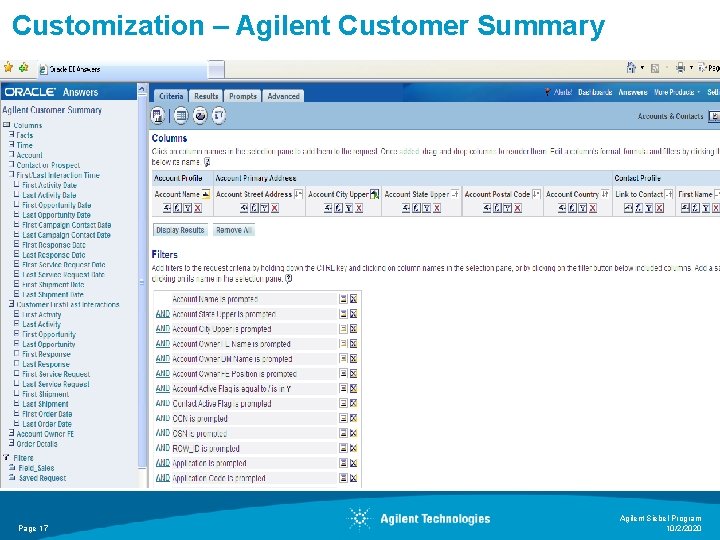Delete the Account Name column

coord(198,208)
